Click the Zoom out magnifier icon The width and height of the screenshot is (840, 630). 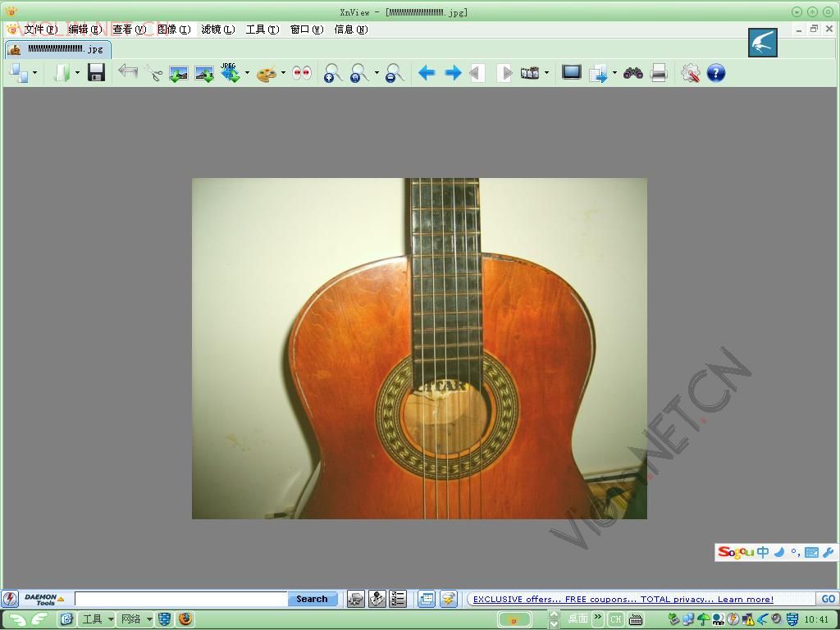tap(395, 73)
